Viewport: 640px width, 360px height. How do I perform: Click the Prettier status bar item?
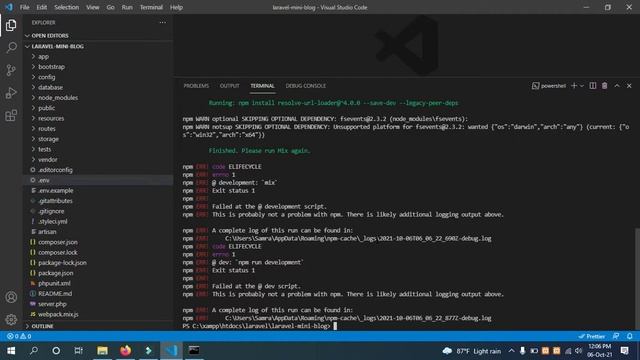591,336
